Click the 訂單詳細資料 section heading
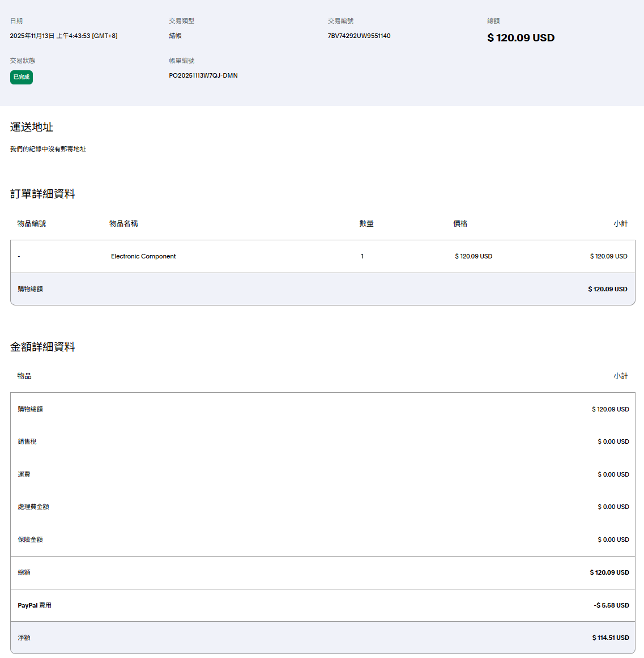Image resolution: width=644 pixels, height=658 pixels. click(x=42, y=194)
